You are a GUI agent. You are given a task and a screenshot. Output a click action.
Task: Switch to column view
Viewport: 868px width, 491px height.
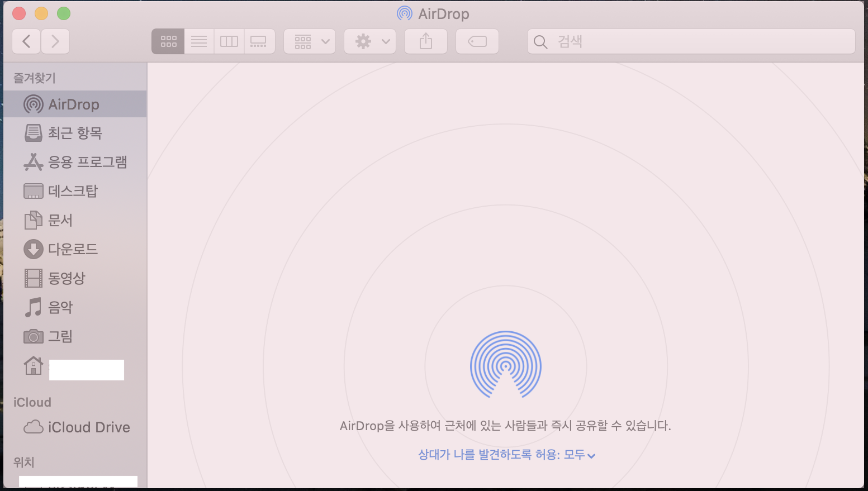point(229,41)
